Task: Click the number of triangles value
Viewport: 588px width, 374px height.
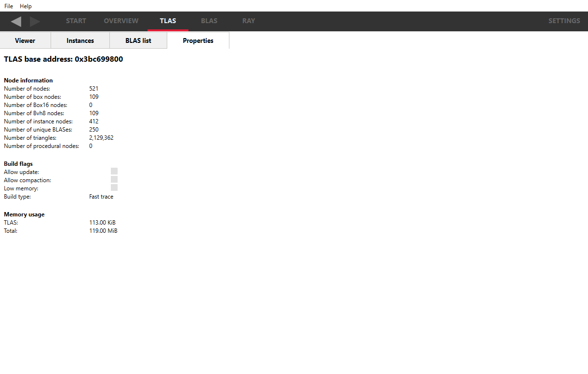Action: (x=101, y=138)
